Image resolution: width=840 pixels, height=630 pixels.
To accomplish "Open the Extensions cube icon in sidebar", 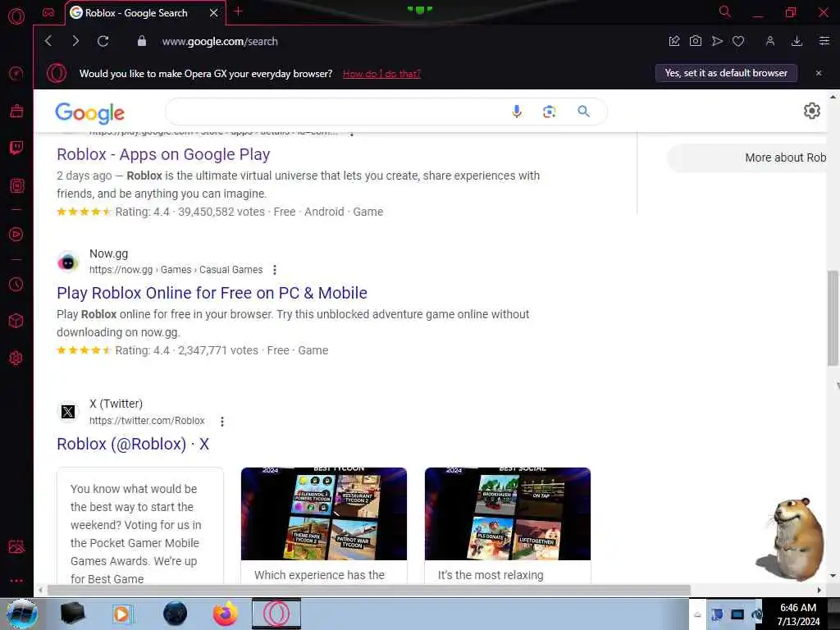I will pos(16,321).
